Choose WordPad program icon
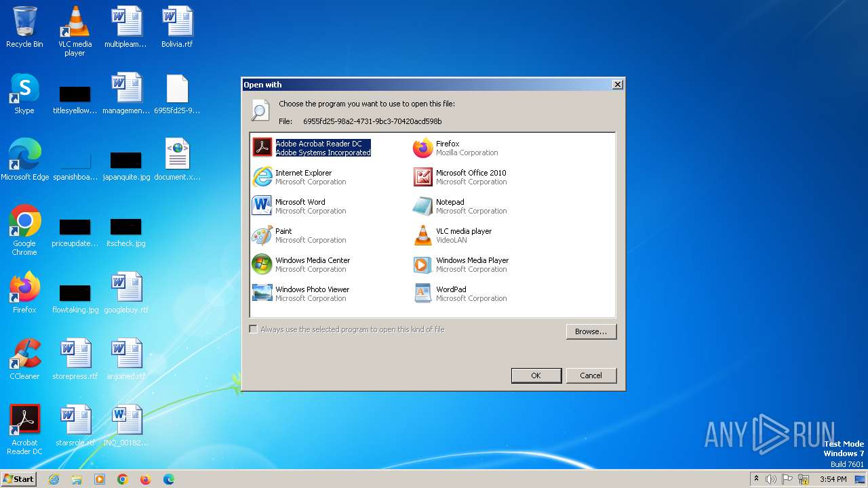 click(x=422, y=293)
